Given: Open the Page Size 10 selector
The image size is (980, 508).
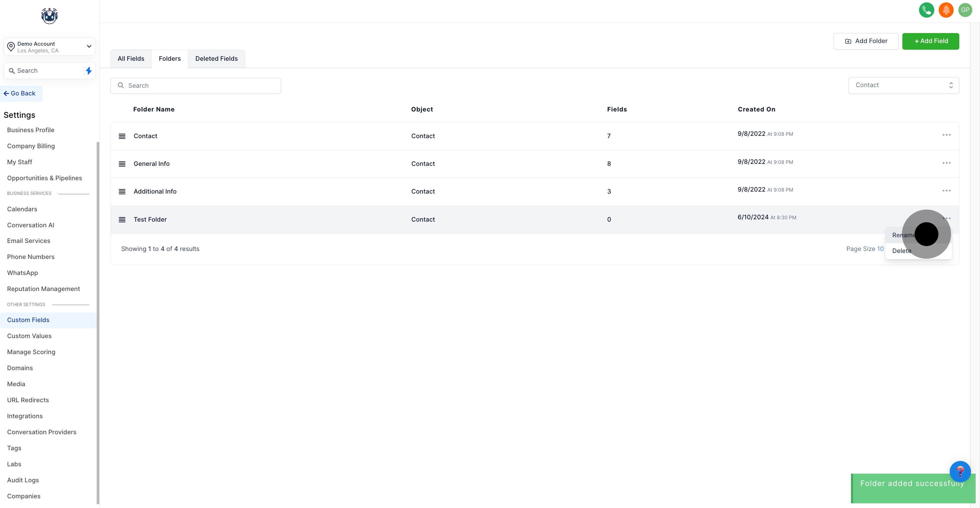Looking at the screenshot, I should click(880, 249).
